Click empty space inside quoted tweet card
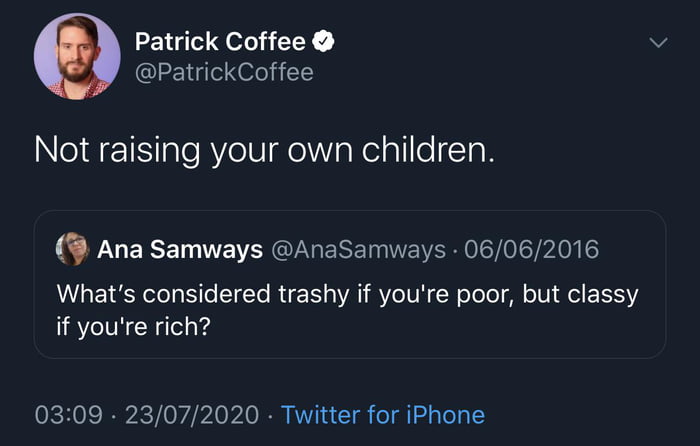The width and height of the screenshot is (700, 446). pyautogui.click(x=450, y=330)
